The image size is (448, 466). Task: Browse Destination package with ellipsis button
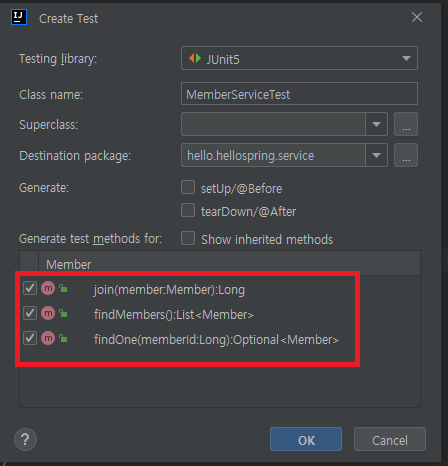[406, 155]
